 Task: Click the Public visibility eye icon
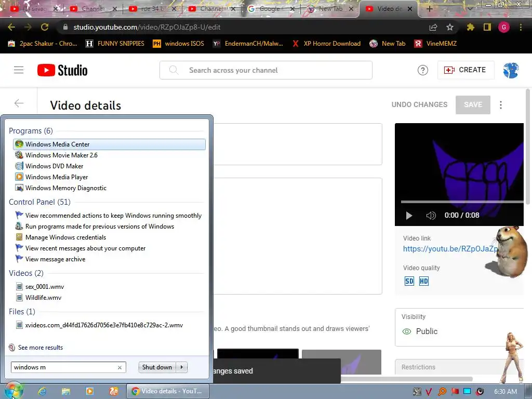(x=406, y=331)
